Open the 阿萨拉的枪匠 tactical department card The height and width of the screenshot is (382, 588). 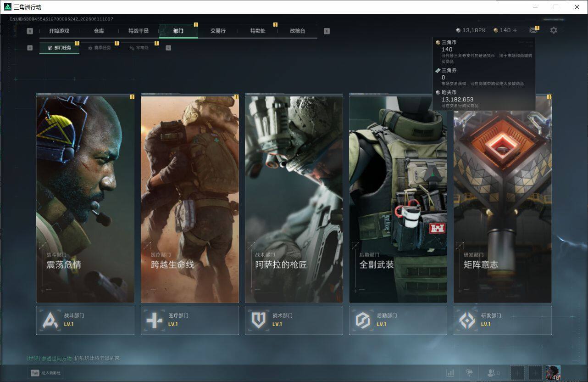tap(294, 198)
